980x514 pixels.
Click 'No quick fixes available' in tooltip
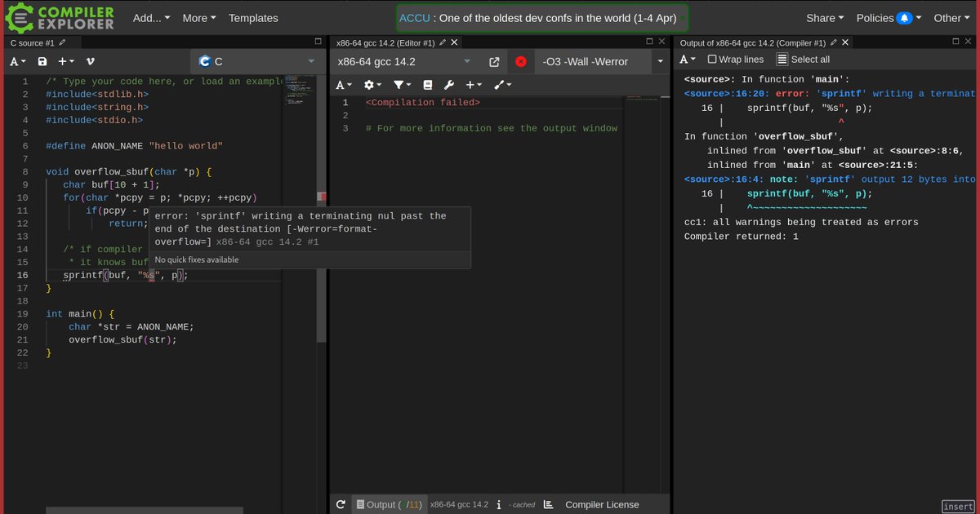coord(197,259)
